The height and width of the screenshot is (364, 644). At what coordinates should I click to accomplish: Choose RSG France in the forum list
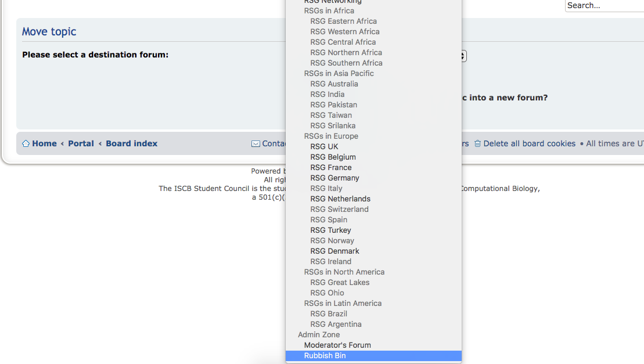click(330, 168)
